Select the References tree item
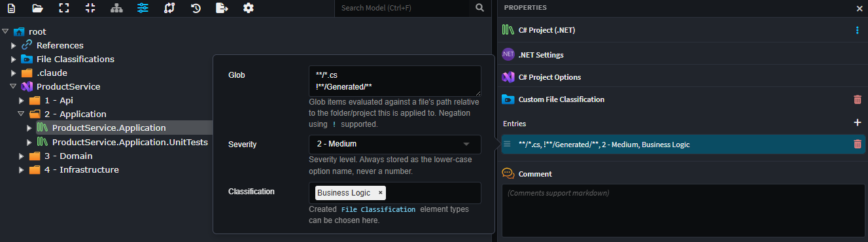868x242 pixels. pos(60,45)
